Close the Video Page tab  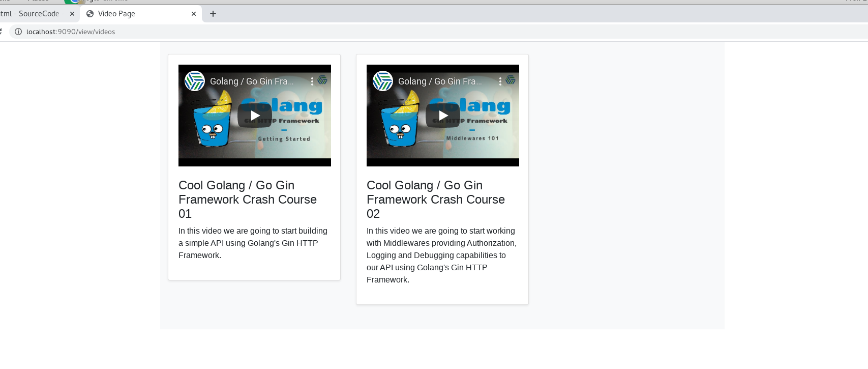click(194, 14)
